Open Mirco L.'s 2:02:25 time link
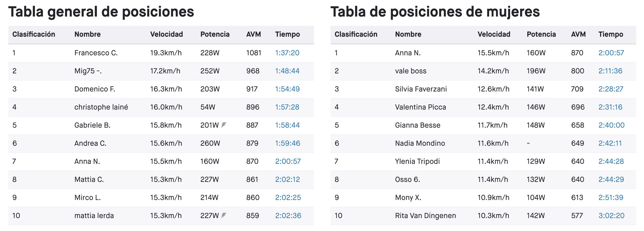The height and width of the screenshot is (231, 644). tap(288, 198)
